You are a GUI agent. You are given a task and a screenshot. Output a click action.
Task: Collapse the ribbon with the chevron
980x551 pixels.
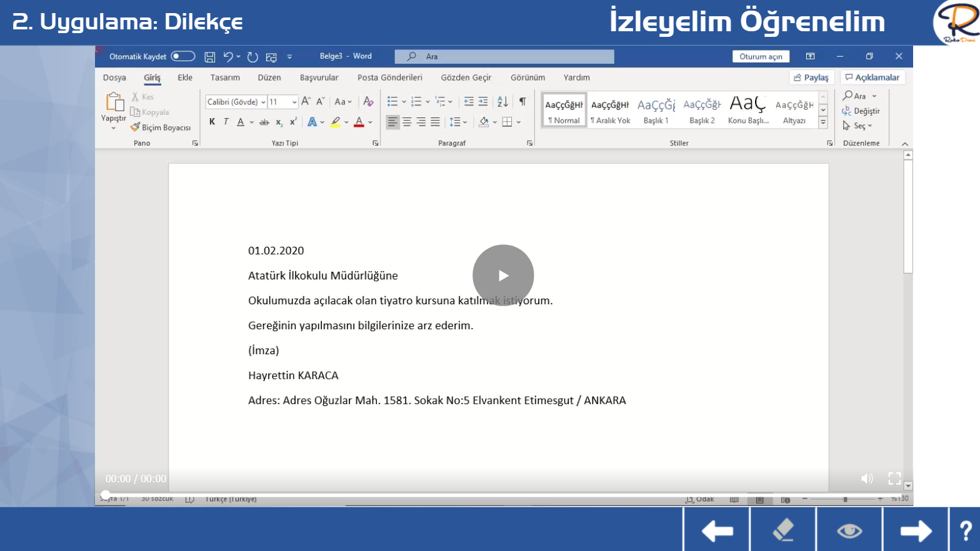pos(904,144)
